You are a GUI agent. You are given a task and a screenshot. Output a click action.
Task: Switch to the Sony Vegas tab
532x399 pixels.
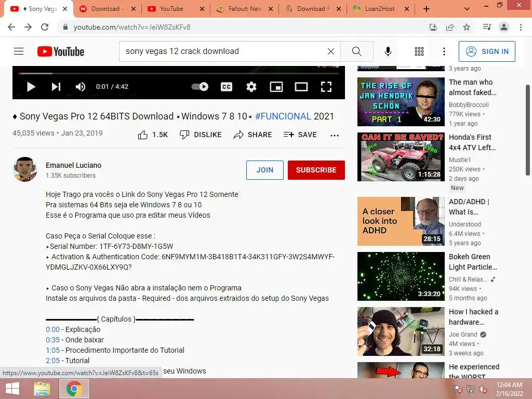(38, 9)
